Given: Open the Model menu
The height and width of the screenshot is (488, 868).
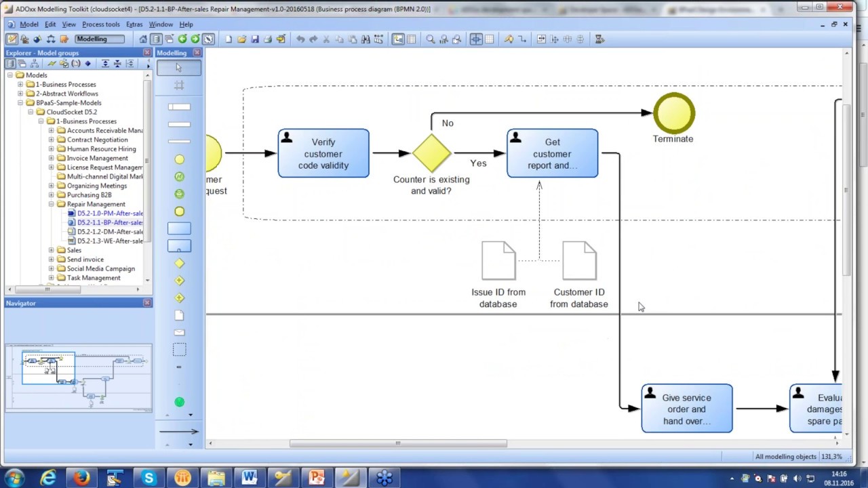Looking at the screenshot, I should coord(29,24).
